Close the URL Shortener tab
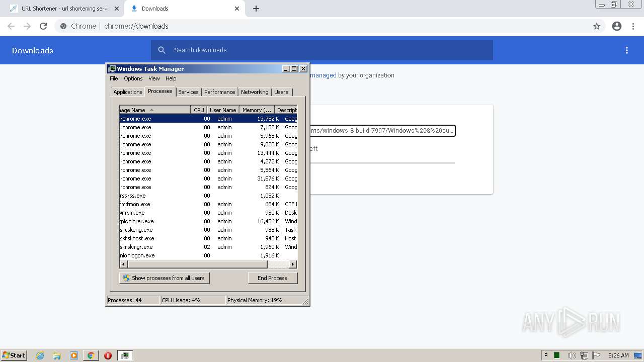This screenshot has width=644, height=362. click(117, 9)
